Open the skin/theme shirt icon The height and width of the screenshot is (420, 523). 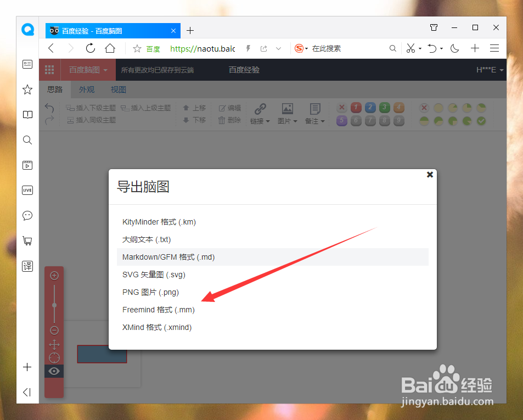point(434,27)
